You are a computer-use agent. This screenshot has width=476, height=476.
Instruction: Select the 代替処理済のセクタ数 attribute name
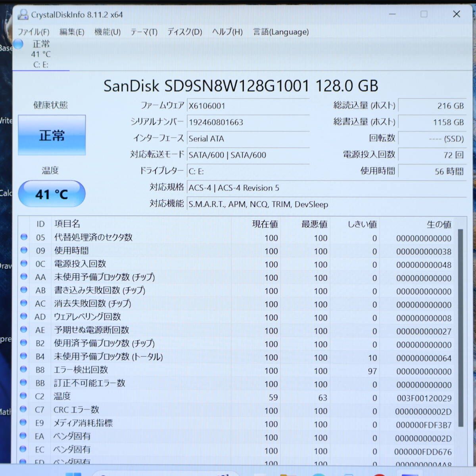(x=93, y=237)
